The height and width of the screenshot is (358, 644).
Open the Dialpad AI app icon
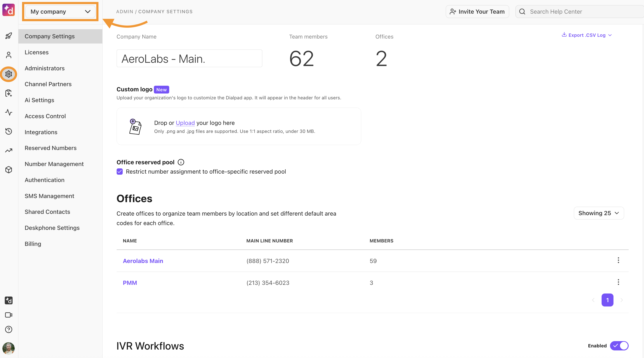coord(8,300)
